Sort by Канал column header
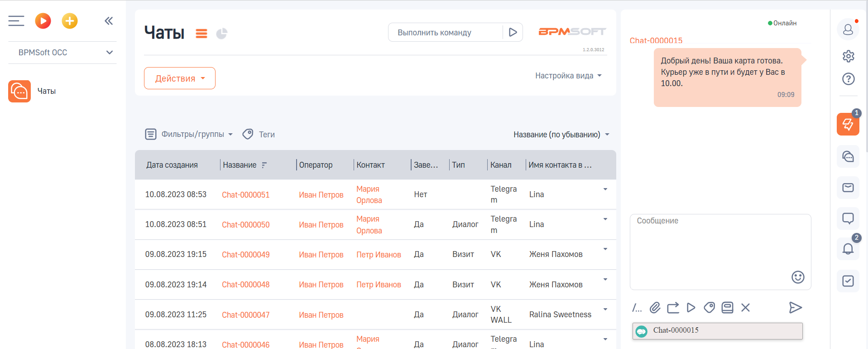Viewport: 868px width, 349px height. coord(501,165)
